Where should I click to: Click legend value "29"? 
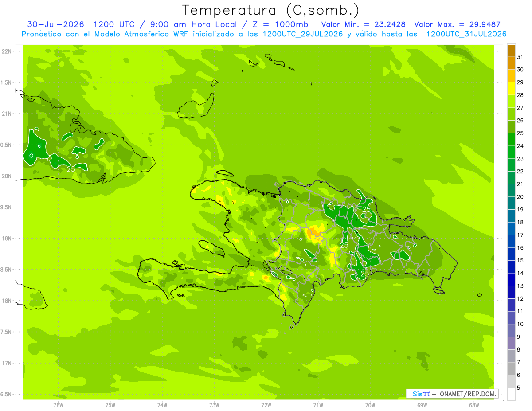tap(520, 82)
